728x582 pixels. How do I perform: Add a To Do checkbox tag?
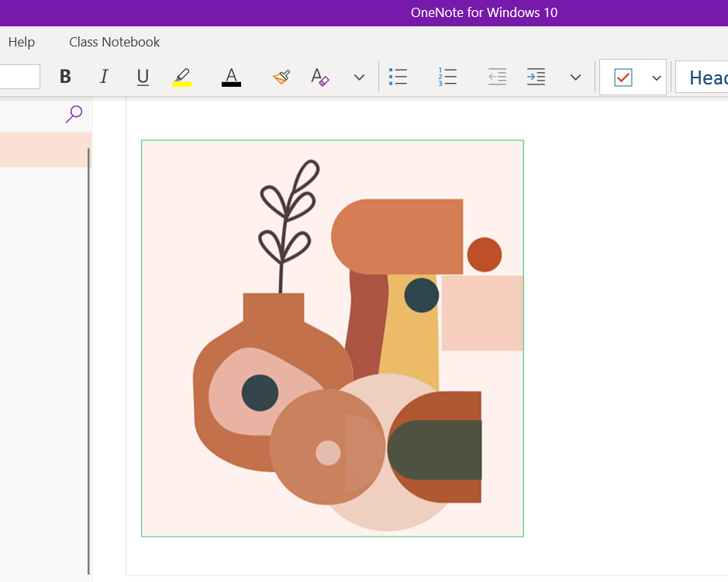coord(623,77)
